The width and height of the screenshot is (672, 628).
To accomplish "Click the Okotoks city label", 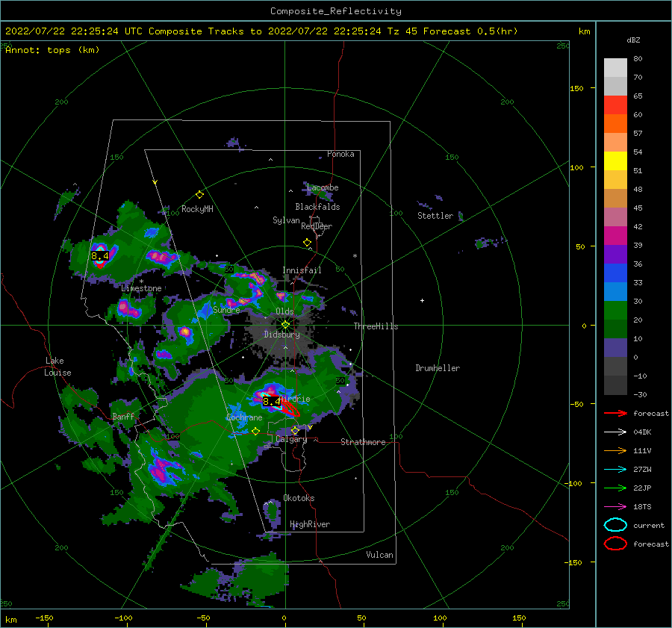I will pyautogui.click(x=299, y=498).
